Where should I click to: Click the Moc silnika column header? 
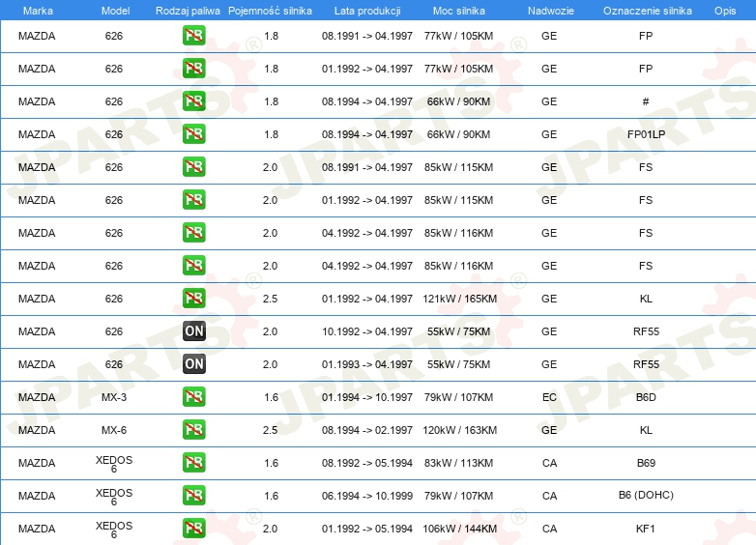point(459,11)
